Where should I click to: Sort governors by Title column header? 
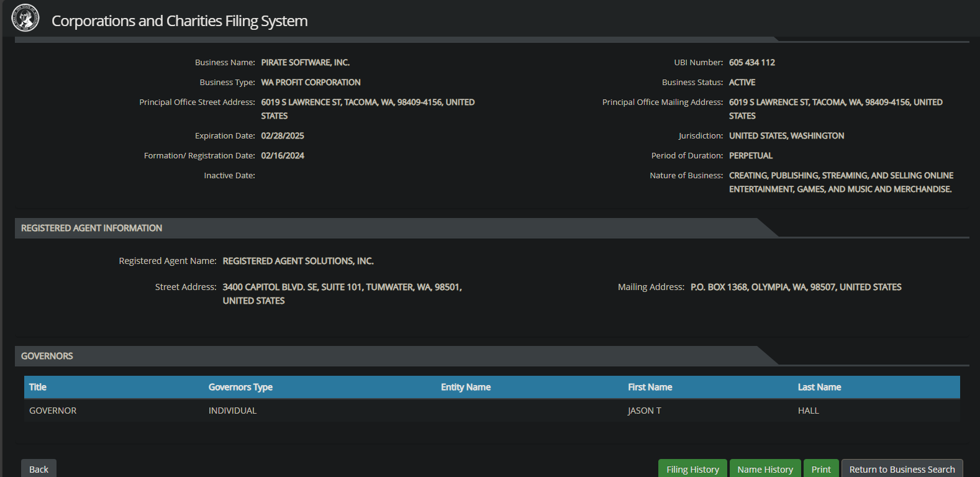(x=37, y=387)
